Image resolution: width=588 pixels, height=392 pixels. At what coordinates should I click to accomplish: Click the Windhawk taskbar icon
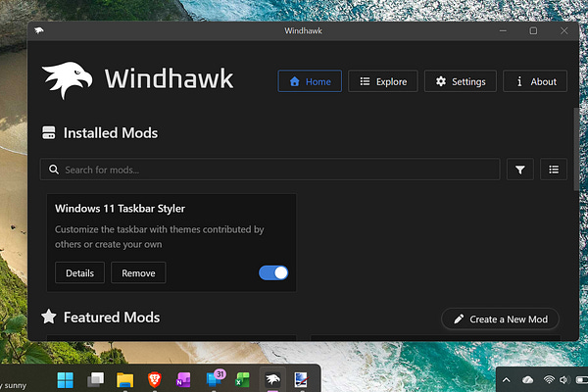click(x=272, y=379)
